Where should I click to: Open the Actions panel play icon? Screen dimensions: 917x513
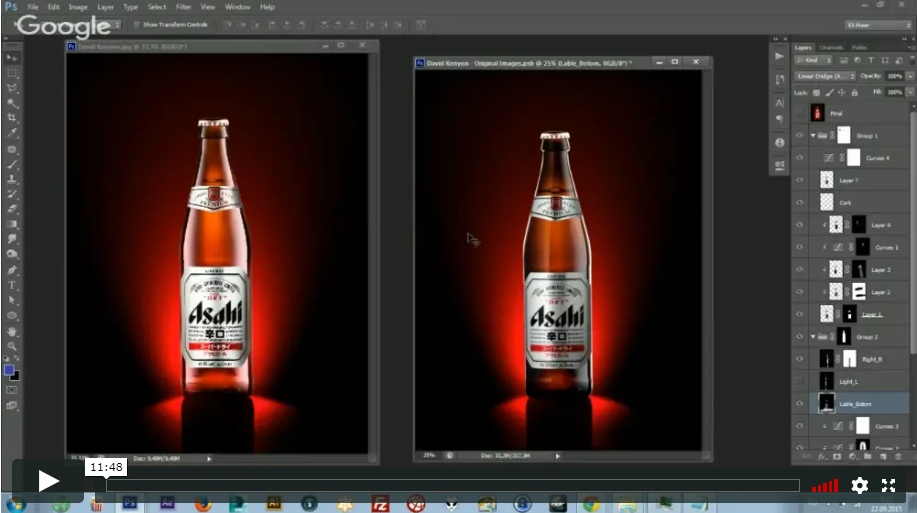[x=779, y=56]
